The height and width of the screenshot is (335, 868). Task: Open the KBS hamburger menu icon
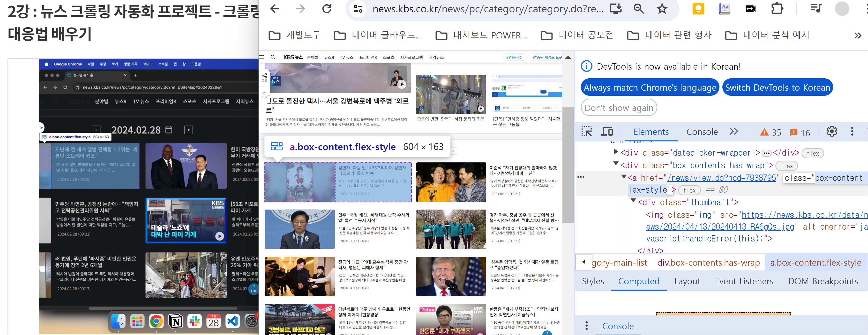(262, 57)
